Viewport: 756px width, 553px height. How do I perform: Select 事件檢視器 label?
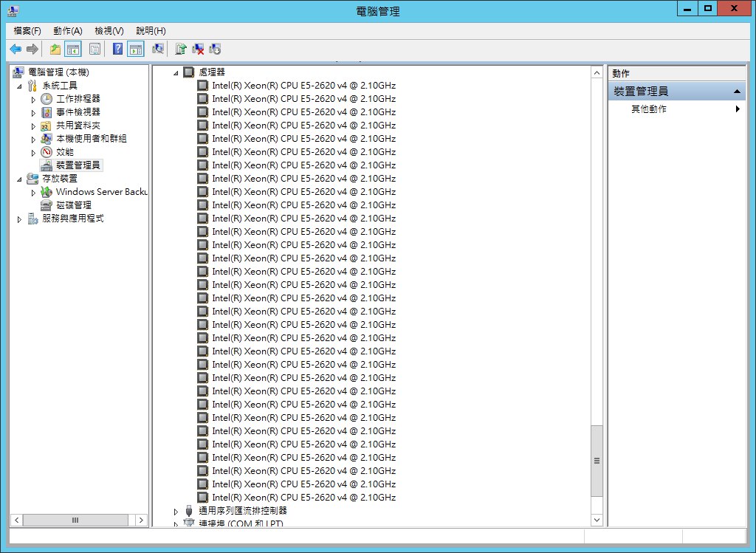click(x=78, y=112)
